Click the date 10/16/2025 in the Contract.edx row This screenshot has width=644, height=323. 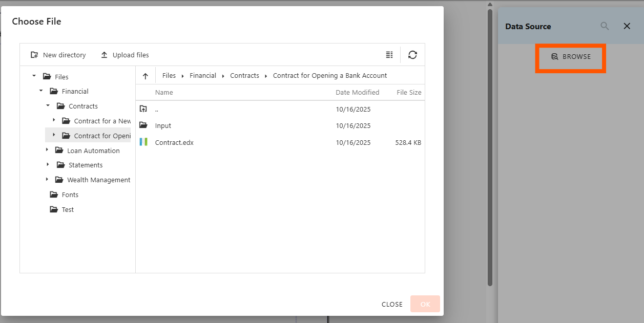click(x=353, y=142)
